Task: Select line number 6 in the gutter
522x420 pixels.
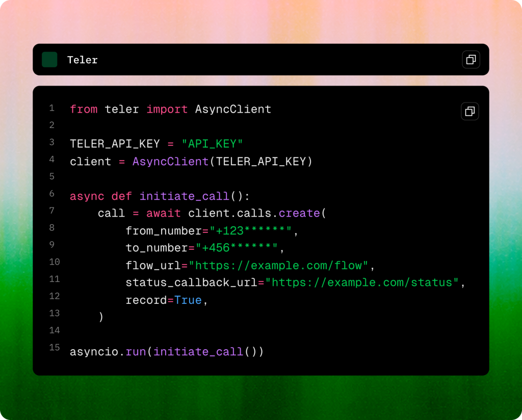Action: point(51,194)
